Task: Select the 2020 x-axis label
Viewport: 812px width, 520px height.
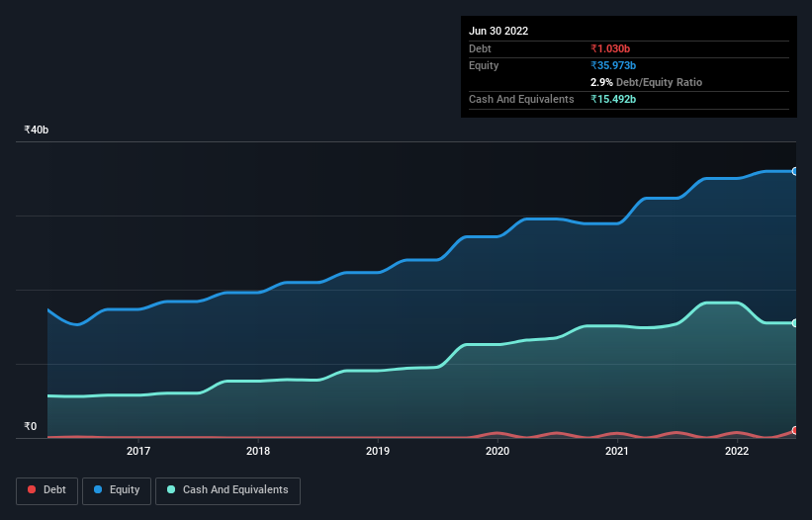Action: [497, 451]
